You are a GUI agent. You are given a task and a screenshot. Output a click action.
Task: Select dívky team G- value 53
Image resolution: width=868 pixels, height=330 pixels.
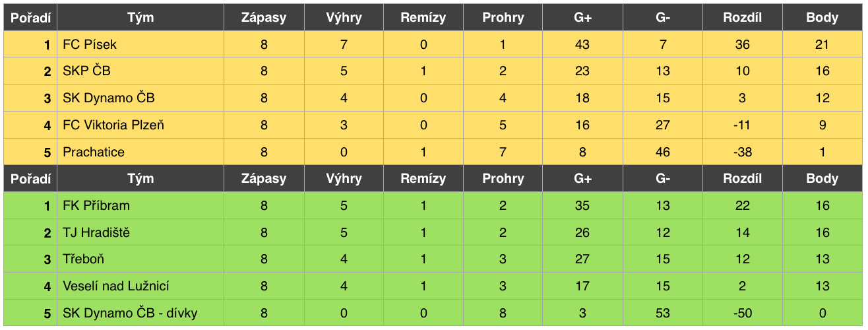click(663, 313)
